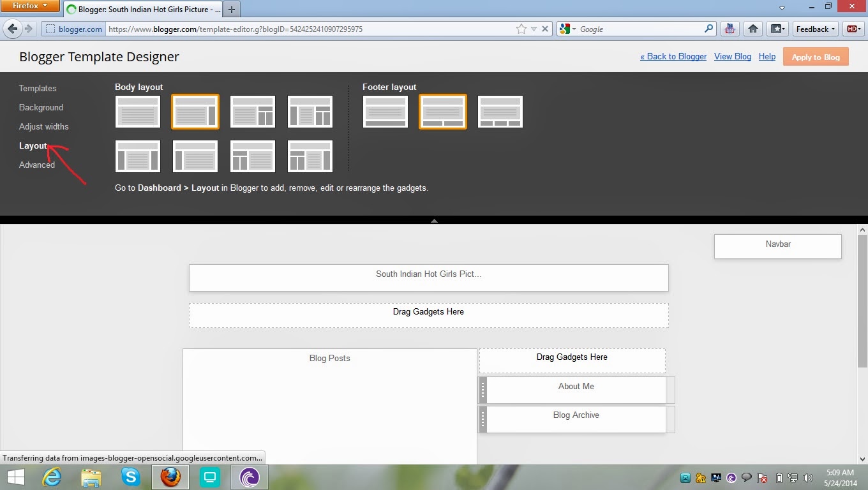Viewport: 868px width, 490px height.
Task: Click the Navbar gadget
Action: tap(778, 246)
